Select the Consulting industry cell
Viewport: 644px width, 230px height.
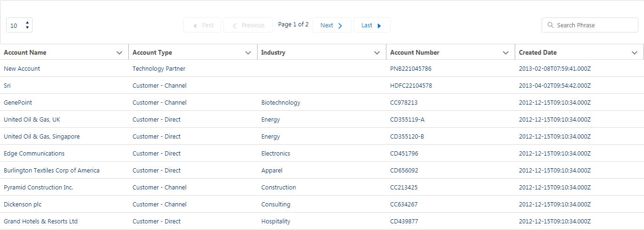pos(276,205)
